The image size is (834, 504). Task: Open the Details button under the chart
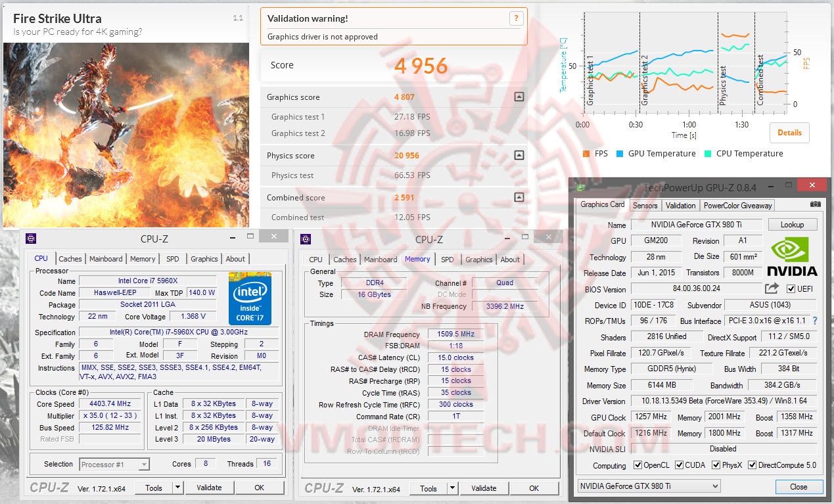point(789,132)
